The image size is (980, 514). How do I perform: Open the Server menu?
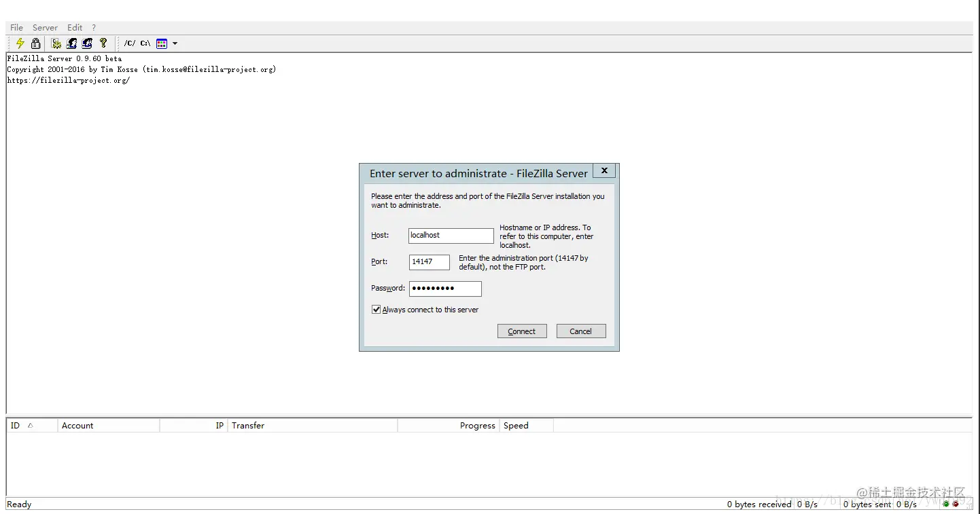point(45,28)
